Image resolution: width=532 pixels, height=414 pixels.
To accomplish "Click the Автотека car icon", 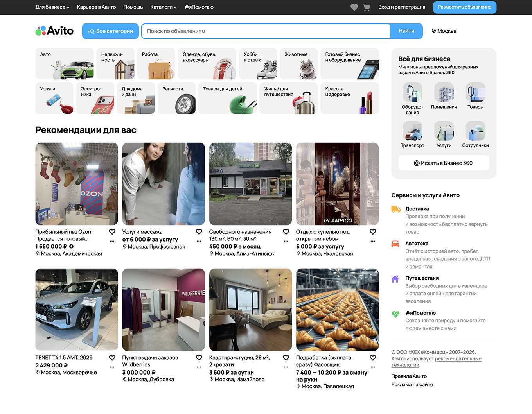I will [395, 244].
